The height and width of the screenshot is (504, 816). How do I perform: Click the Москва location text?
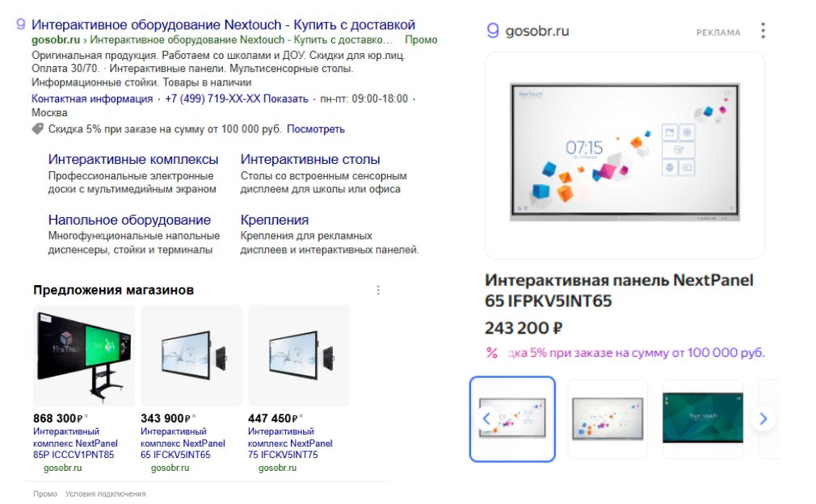[49, 113]
